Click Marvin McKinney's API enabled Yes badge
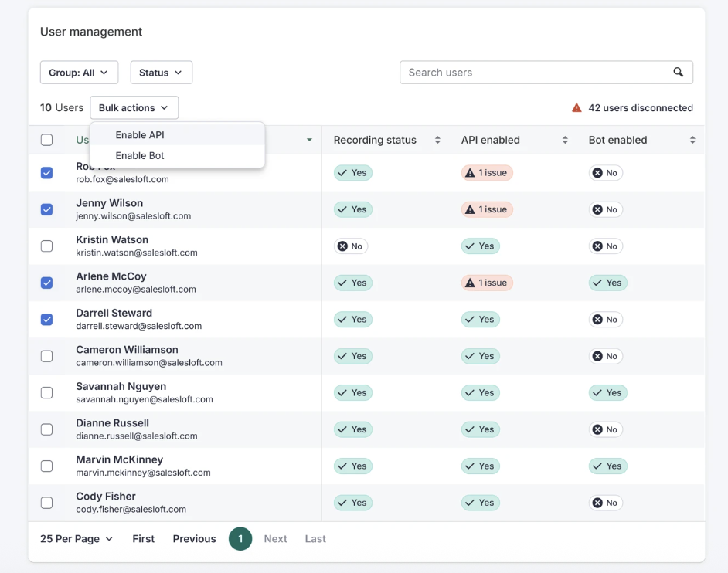The width and height of the screenshot is (728, 573). click(480, 466)
